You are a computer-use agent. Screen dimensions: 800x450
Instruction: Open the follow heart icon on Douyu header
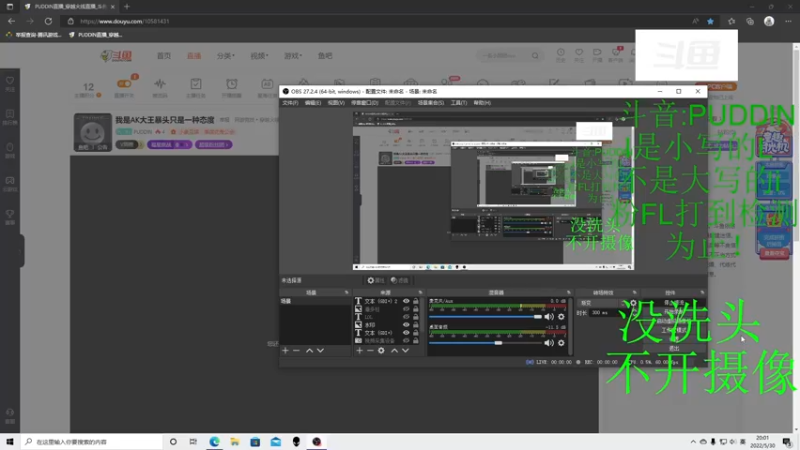tap(579, 52)
